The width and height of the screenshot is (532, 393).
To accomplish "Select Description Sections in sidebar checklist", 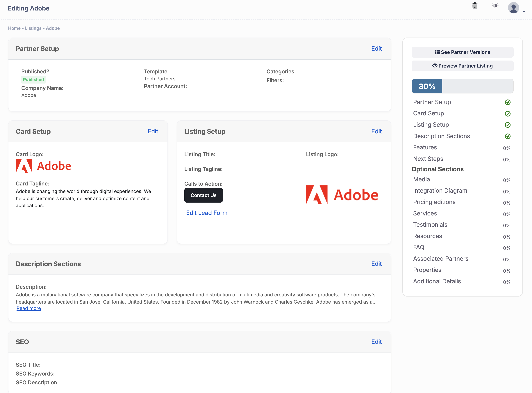I will 441,136.
